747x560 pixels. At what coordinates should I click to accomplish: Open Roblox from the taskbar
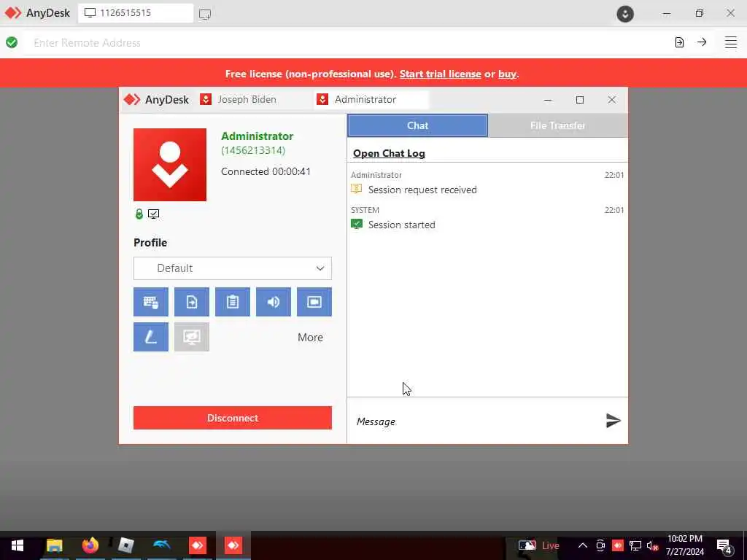tap(125, 545)
